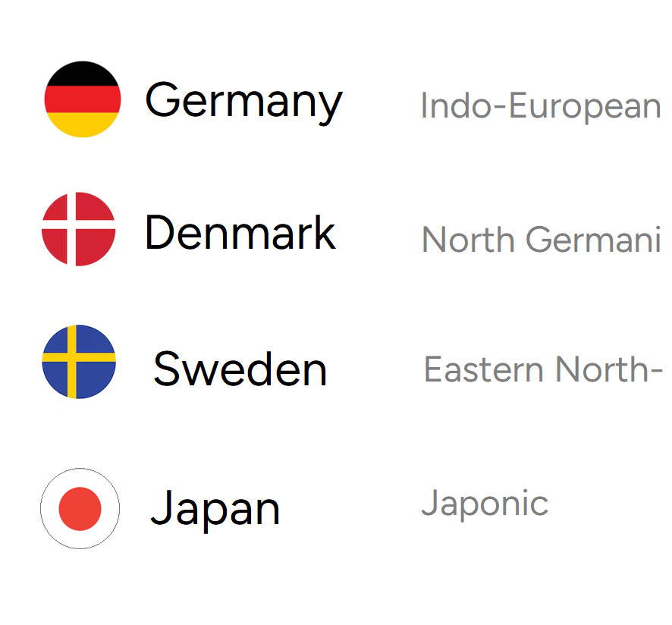
Task: Select the Denmark country name
Action: [240, 232]
